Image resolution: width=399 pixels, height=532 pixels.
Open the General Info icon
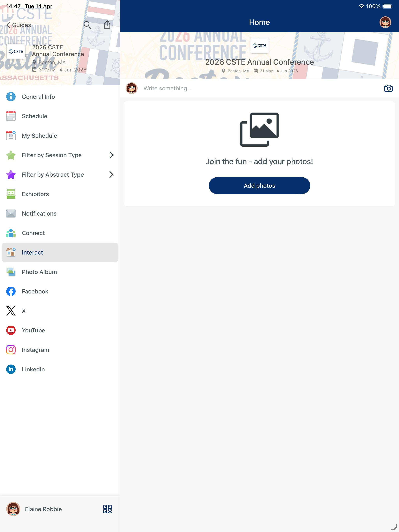click(11, 97)
